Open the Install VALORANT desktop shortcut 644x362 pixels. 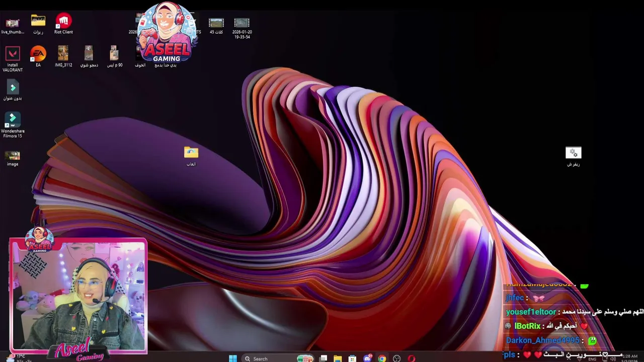pos(13,59)
